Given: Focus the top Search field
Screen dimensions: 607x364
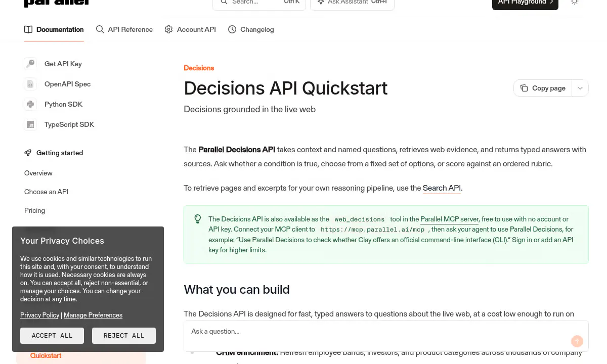Looking at the screenshot, I should (259, 3).
